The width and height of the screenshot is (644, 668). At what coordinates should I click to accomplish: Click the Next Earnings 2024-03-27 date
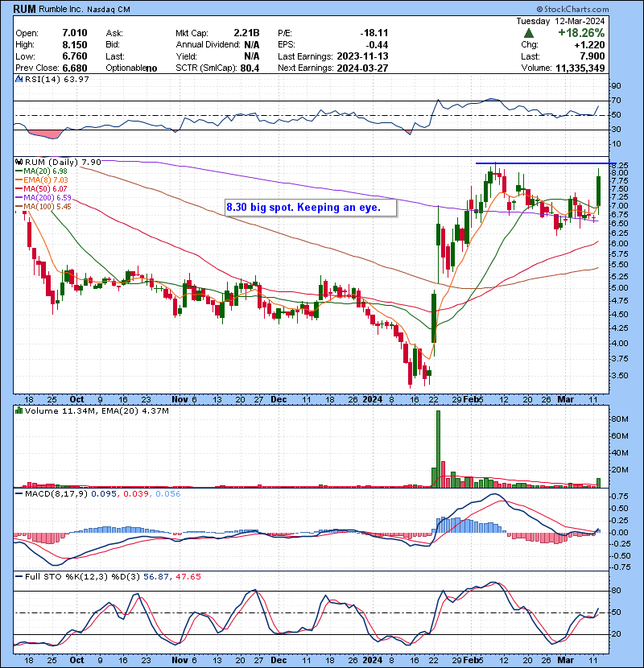pyautogui.click(x=362, y=68)
